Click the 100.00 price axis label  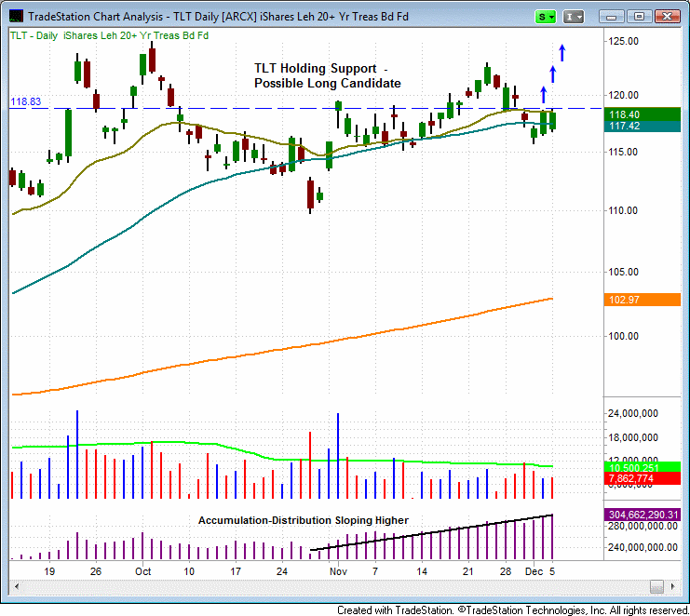(623, 336)
